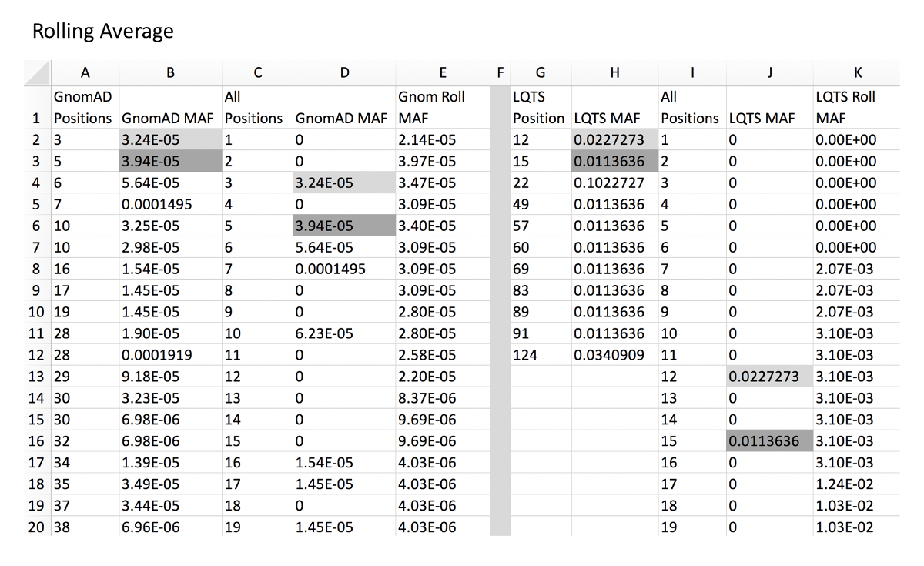The image size is (924, 566).
Task: Select column E header
Action: [x=442, y=72]
